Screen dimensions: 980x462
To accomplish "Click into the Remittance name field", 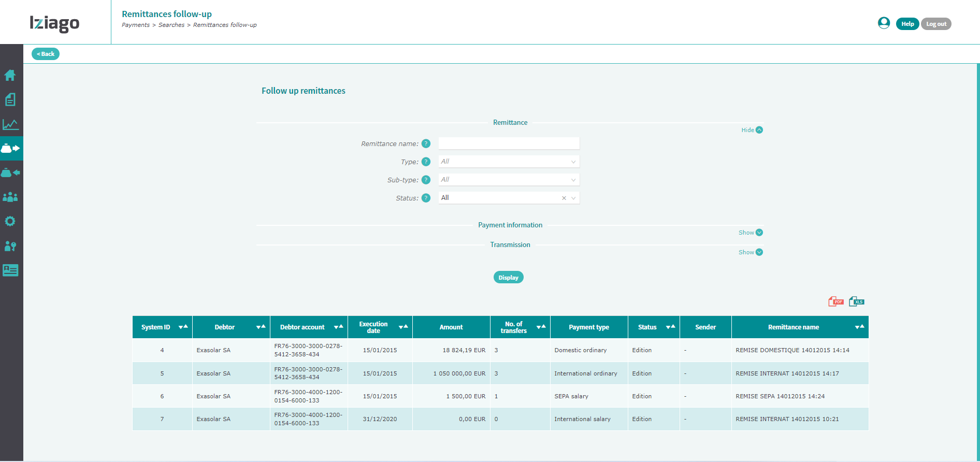I will (x=509, y=143).
